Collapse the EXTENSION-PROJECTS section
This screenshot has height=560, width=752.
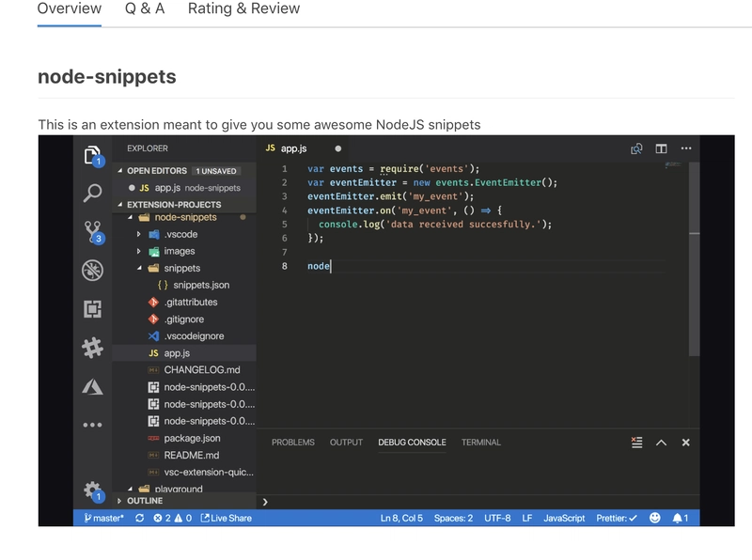point(120,204)
